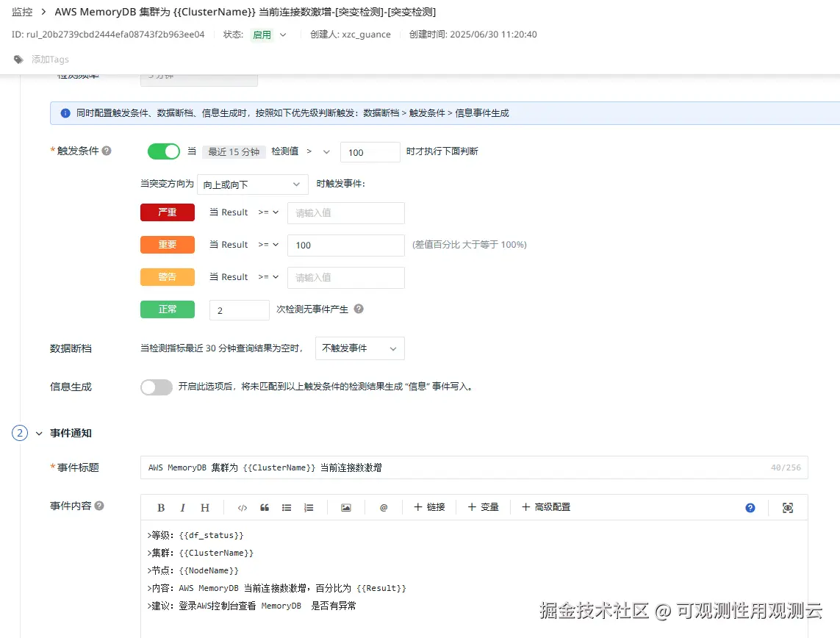Click the yellow 警告 level label
840x638 pixels.
click(167, 277)
